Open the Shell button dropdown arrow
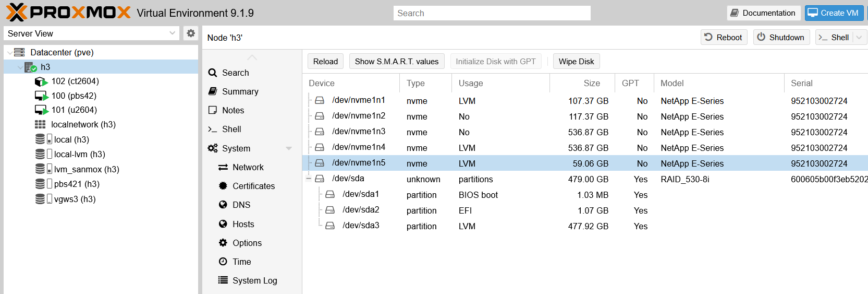The width and height of the screenshot is (868, 294). 860,38
